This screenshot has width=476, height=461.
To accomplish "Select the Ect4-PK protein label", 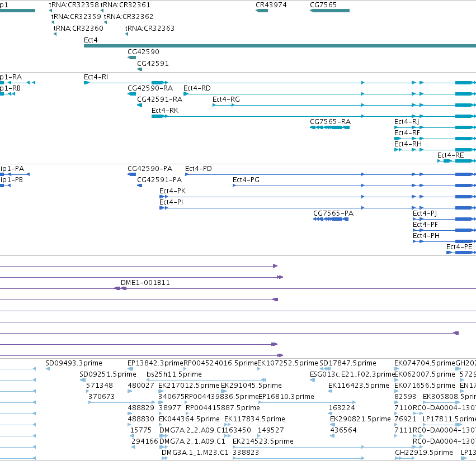I will coord(172,191).
